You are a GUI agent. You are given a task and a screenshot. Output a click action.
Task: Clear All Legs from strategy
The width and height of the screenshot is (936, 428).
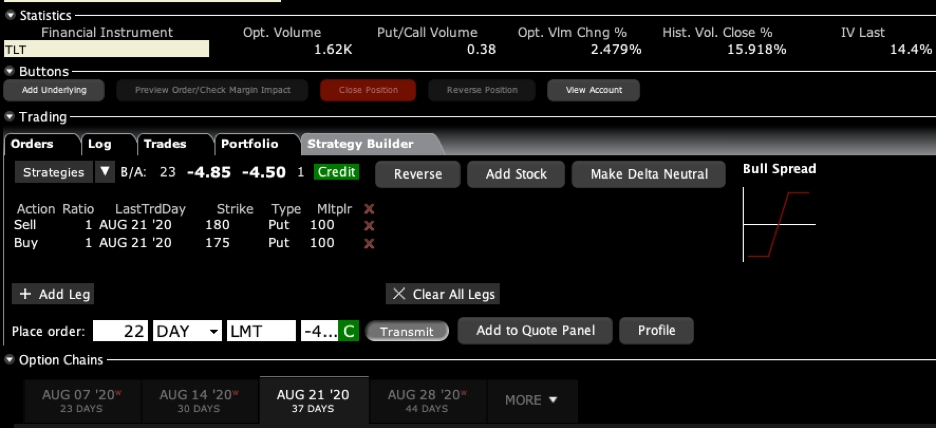pyautogui.click(x=442, y=294)
